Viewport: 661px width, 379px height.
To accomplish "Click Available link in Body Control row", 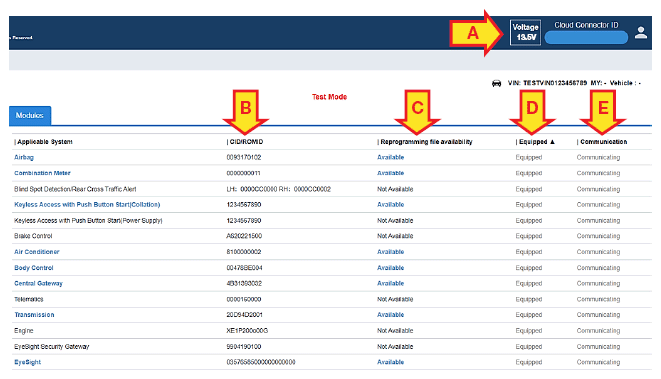I will 390,268.
